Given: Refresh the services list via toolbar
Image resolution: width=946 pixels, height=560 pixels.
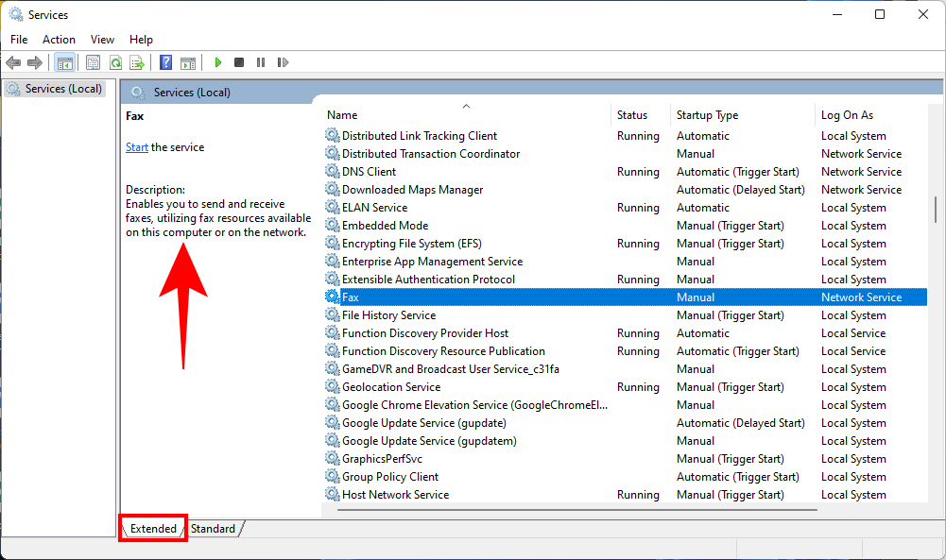Looking at the screenshot, I should pyautogui.click(x=115, y=62).
